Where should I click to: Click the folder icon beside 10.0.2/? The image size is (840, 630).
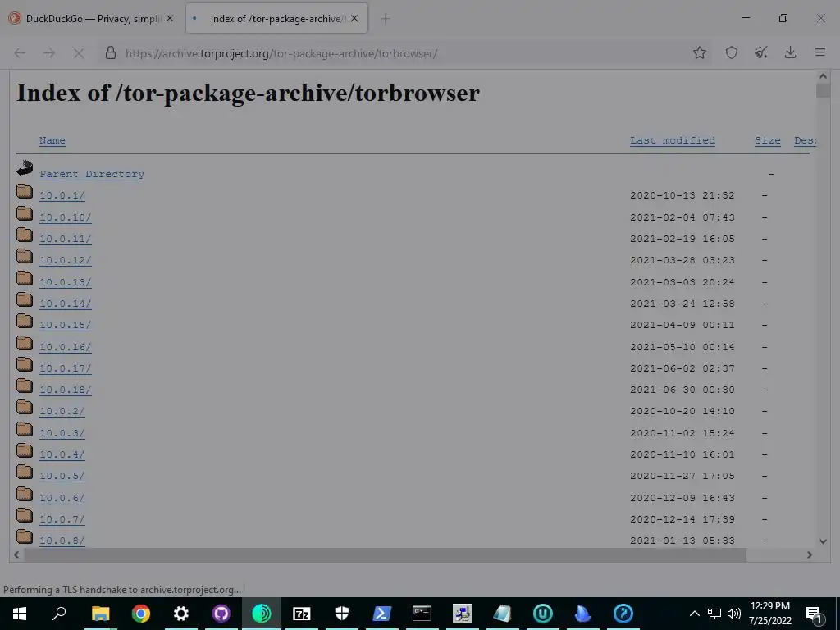pyautogui.click(x=24, y=407)
